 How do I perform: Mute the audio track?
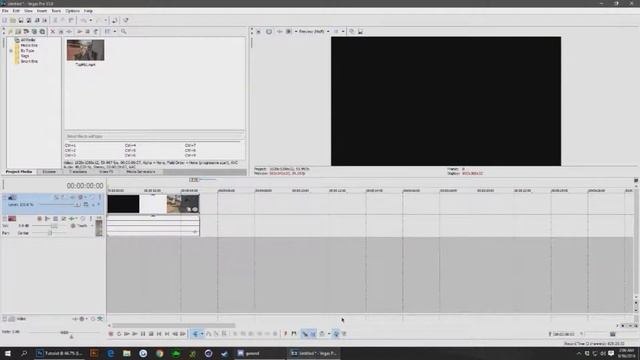coord(83,219)
